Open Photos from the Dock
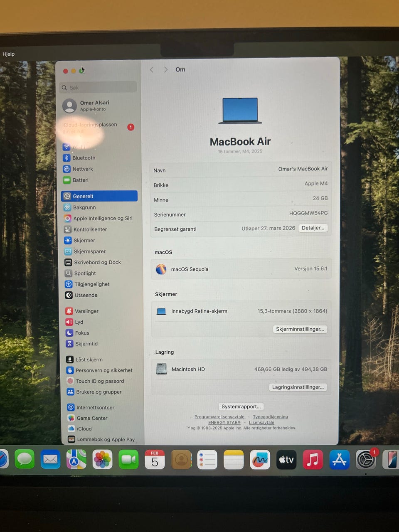The image size is (399, 532). click(x=102, y=460)
